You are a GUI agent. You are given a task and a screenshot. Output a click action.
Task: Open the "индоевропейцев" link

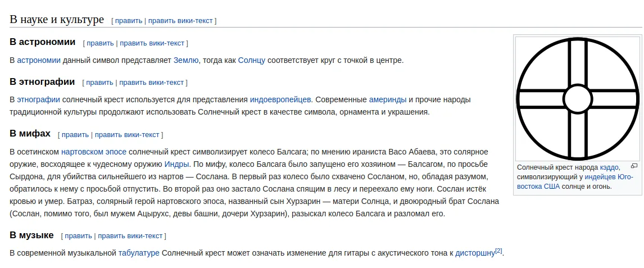pos(280,99)
